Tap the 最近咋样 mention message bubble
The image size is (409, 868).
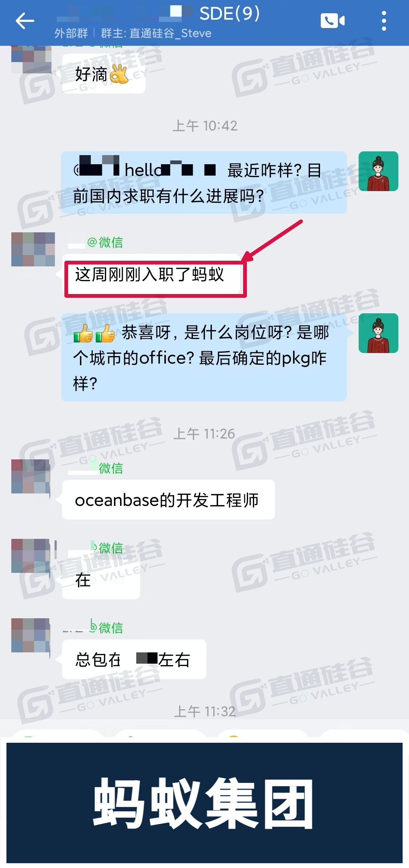tap(204, 183)
